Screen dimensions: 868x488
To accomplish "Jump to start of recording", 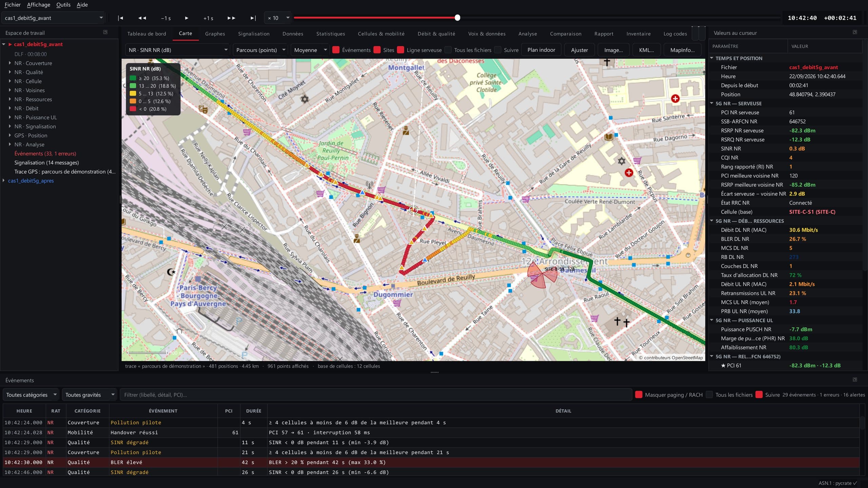I will tap(120, 18).
